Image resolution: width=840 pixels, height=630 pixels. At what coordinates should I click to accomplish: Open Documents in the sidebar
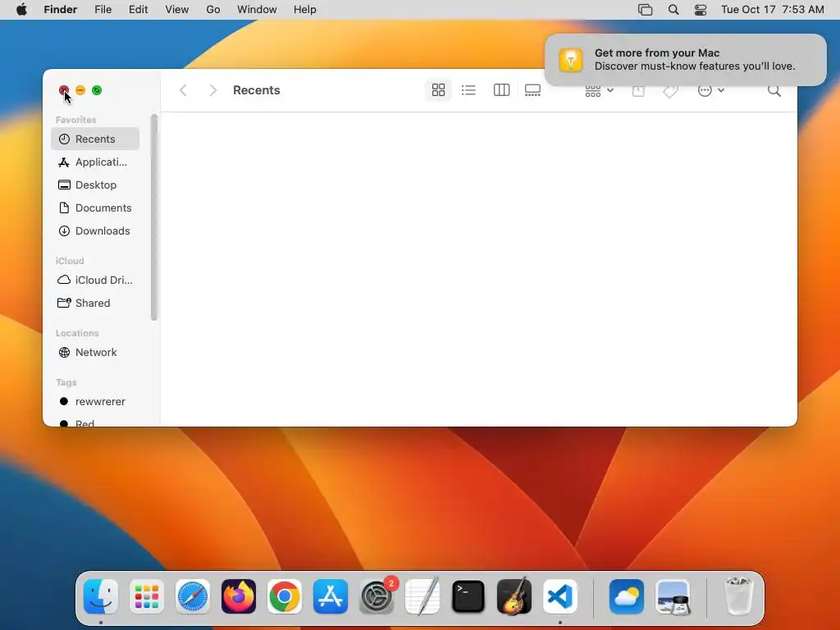tap(95, 208)
